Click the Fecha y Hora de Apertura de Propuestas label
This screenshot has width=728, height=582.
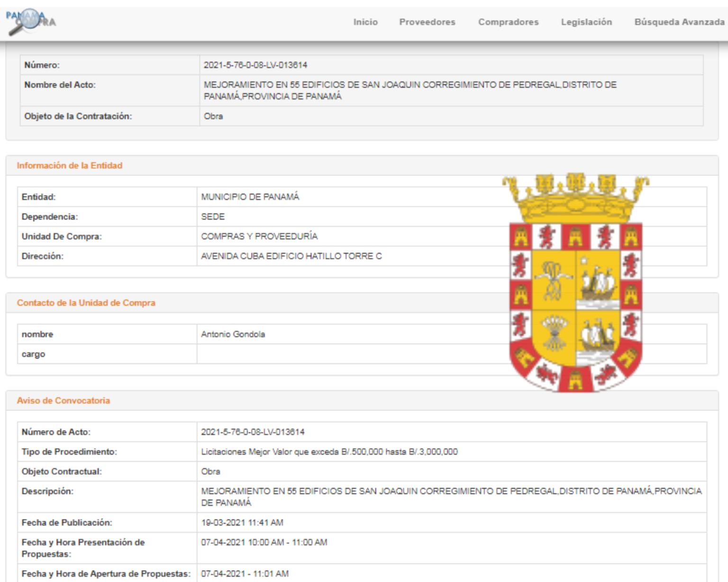click(106, 574)
